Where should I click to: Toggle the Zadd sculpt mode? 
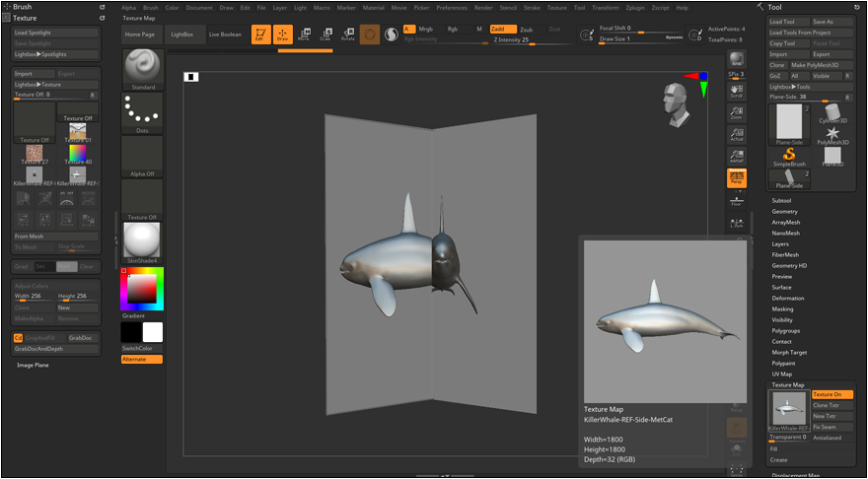[501, 30]
